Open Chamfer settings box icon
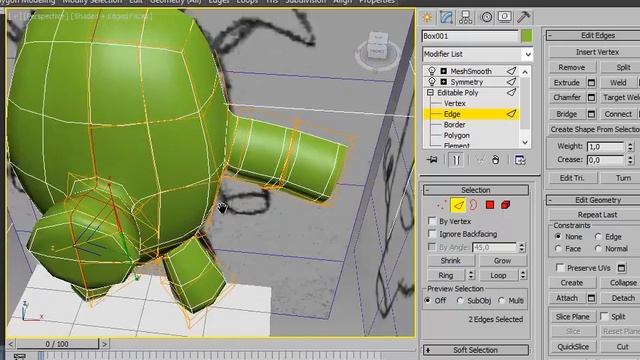This screenshot has width=640, height=360. click(x=591, y=98)
